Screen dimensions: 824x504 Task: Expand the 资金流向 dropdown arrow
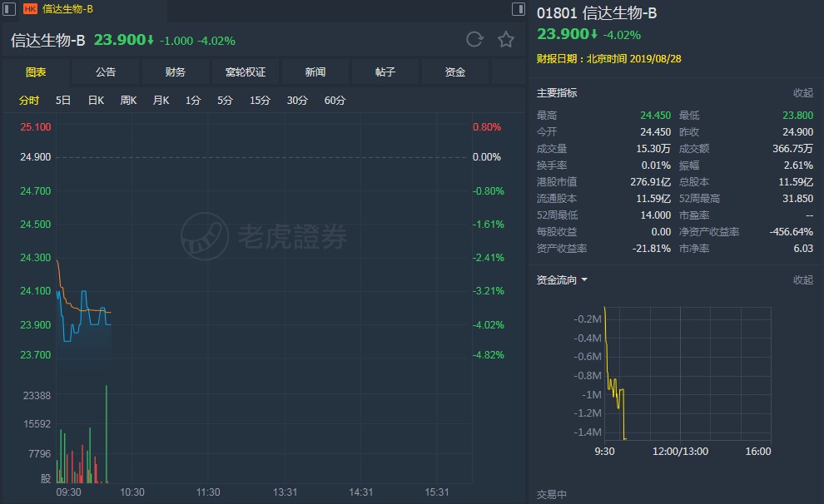(584, 280)
